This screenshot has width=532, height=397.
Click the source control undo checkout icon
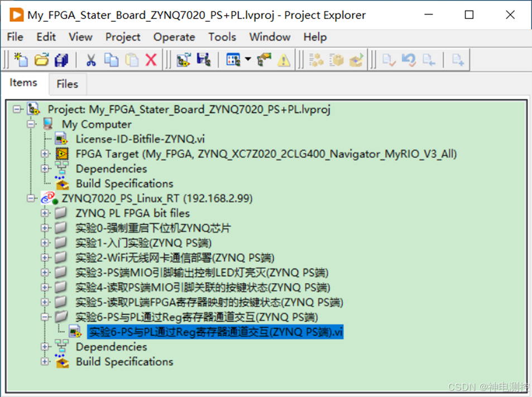pos(409,60)
